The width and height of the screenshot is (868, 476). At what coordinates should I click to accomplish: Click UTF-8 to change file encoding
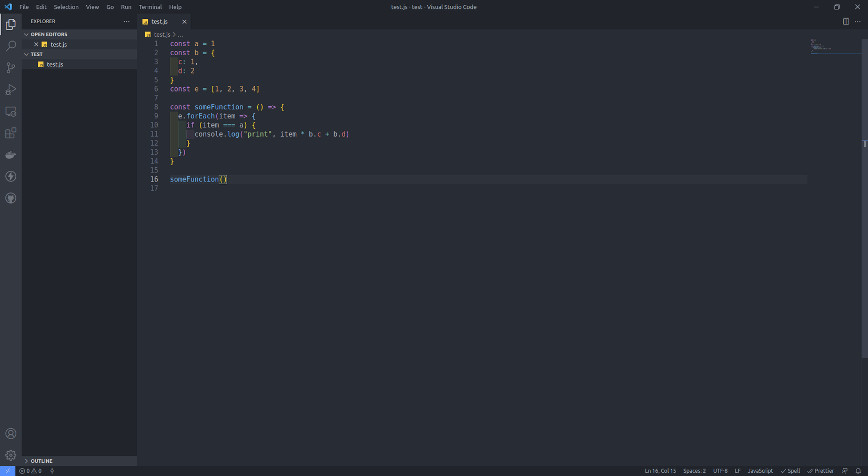tap(720, 471)
